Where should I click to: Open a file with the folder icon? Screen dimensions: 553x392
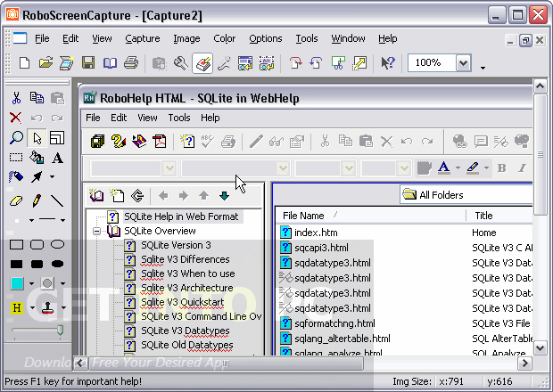pos(45,63)
